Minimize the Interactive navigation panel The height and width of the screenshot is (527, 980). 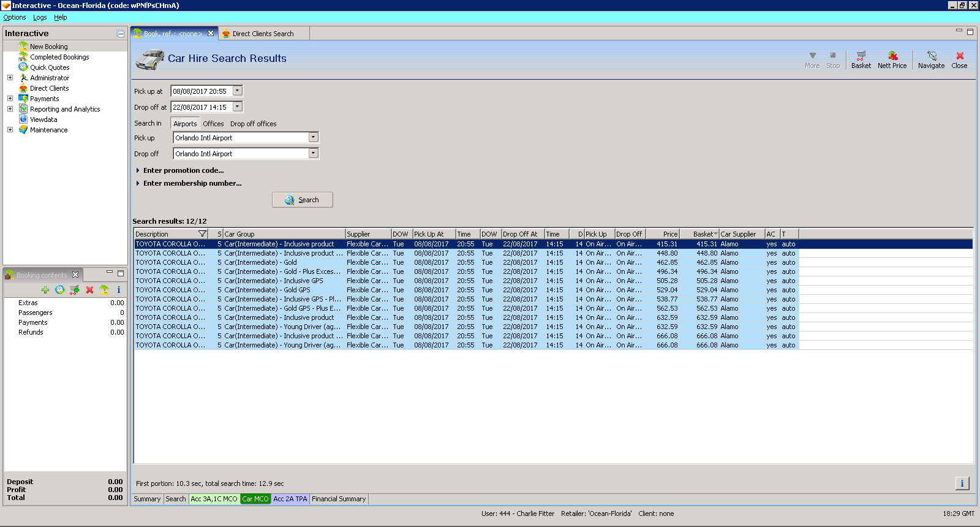pos(121,34)
